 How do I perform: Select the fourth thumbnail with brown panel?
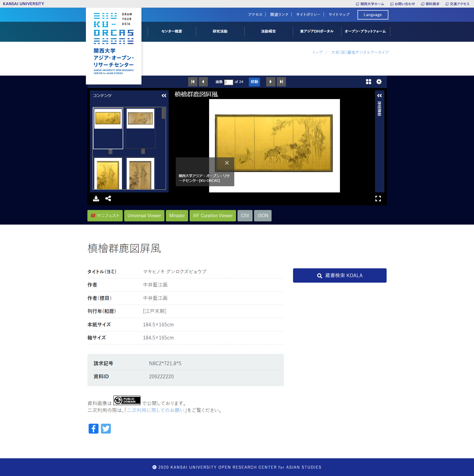[140, 173]
